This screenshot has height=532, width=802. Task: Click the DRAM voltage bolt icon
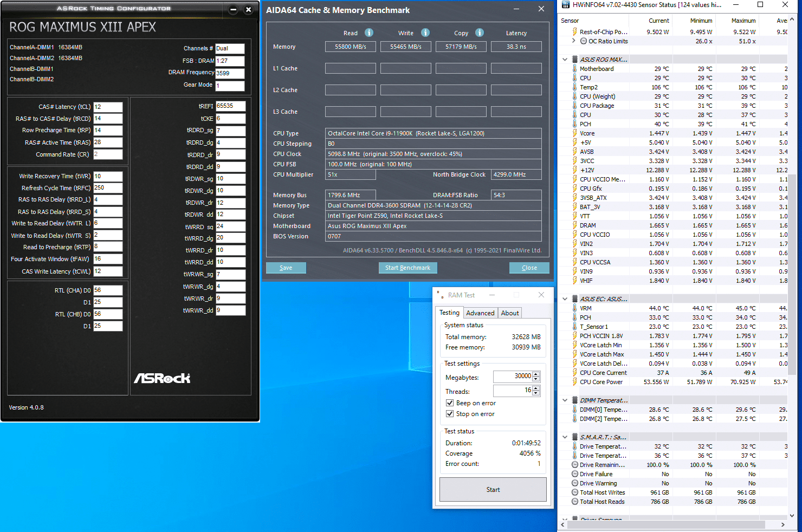[574, 225]
